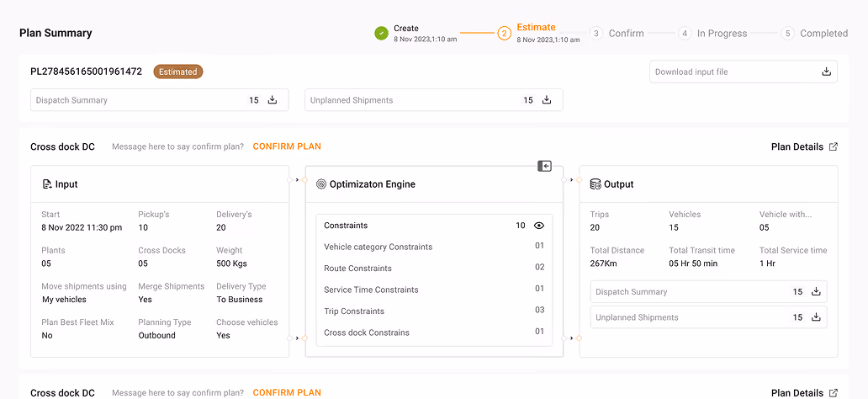Click Total Transit time 05 Hr 50 min
Viewport: 868px width, 399px height.
click(693, 263)
